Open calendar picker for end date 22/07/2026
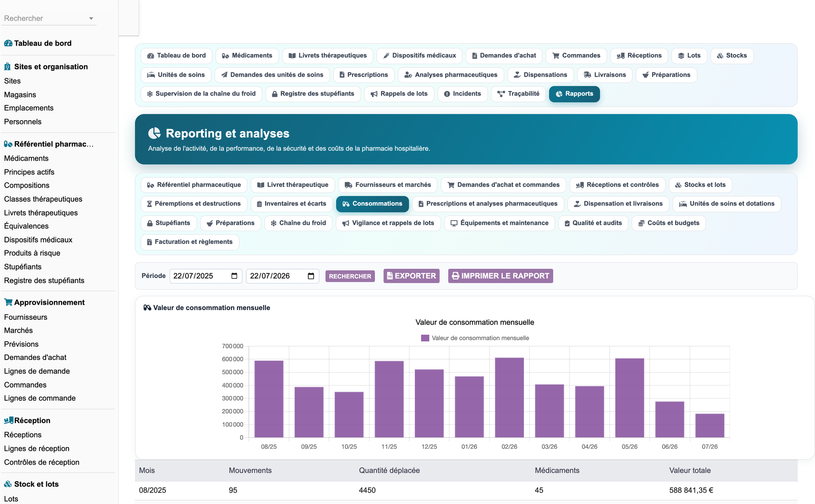The width and height of the screenshot is (815, 504). [311, 276]
